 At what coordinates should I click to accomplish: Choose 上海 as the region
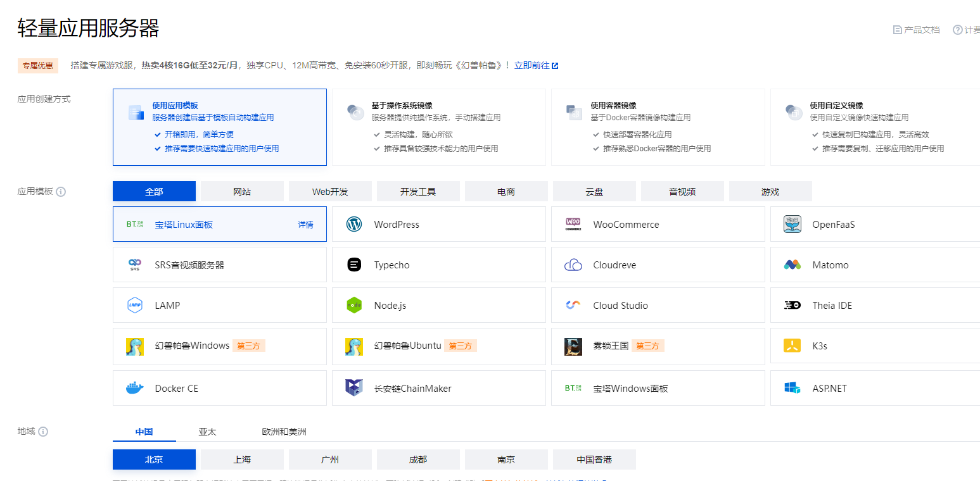tap(242, 459)
